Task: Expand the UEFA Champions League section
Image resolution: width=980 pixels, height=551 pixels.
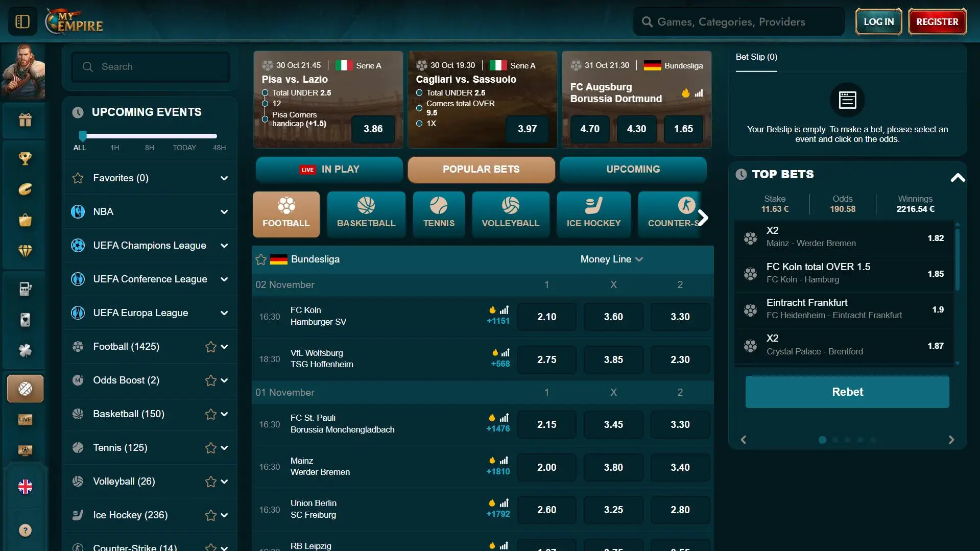Action: tap(224, 246)
